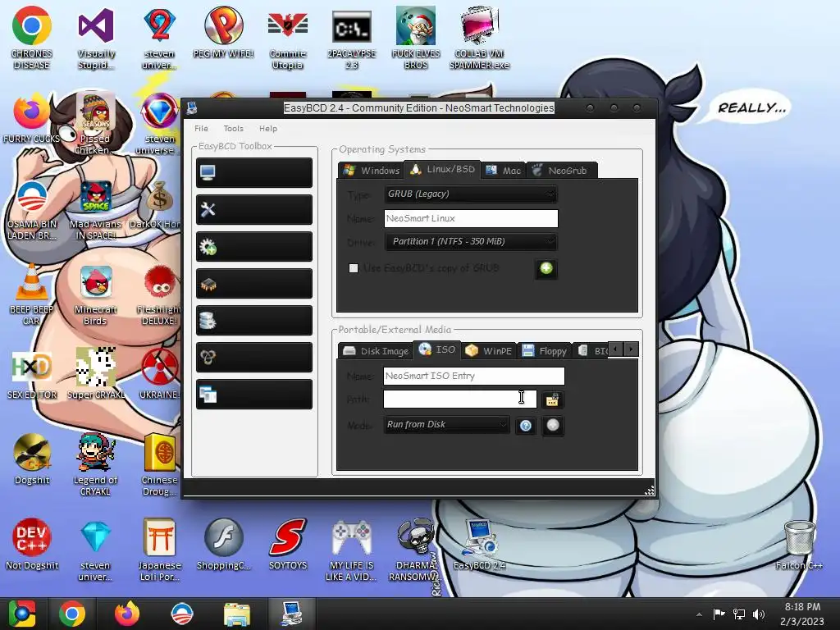
Task: Select the ISO tab
Action: tap(437, 349)
